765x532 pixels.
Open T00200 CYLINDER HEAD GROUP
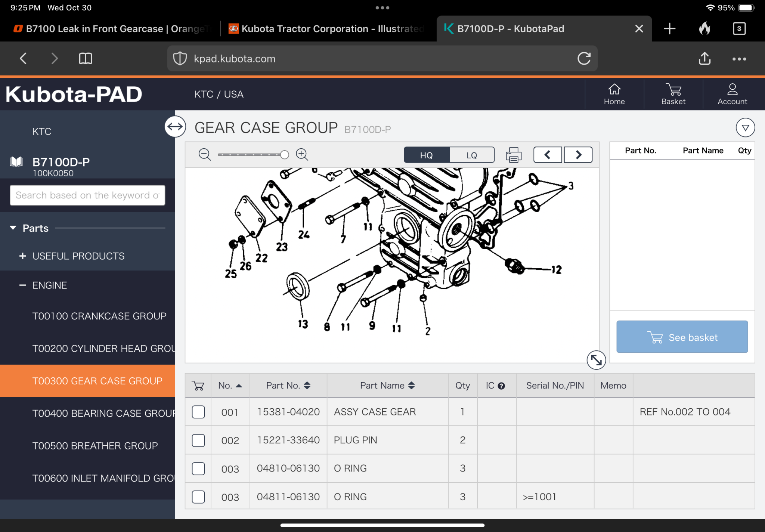click(x=103, y=349)
